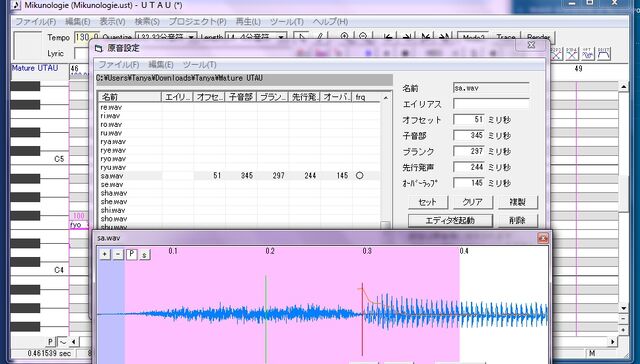This screenshot has height=364, width=640.
Task: Open プロジェクト(P) menu
Action: [x=198, y=22]
